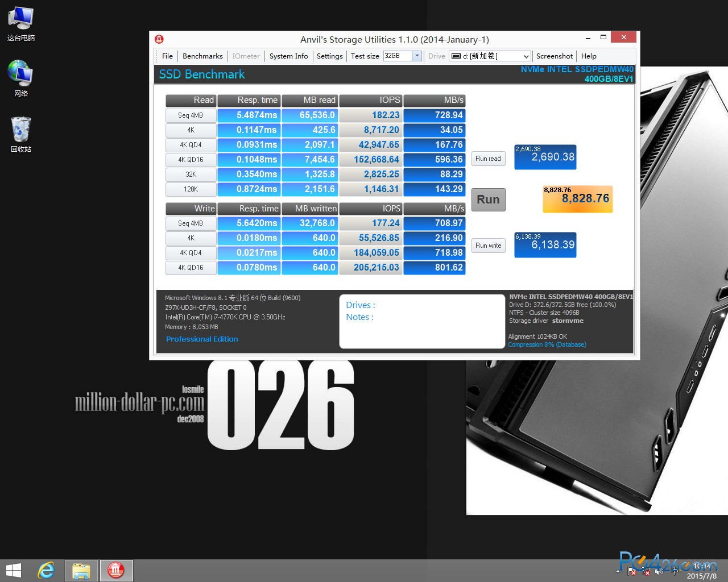This screenshot has height=582, width=728.
Task: Click the Read column header
Action: click(191, 100)
